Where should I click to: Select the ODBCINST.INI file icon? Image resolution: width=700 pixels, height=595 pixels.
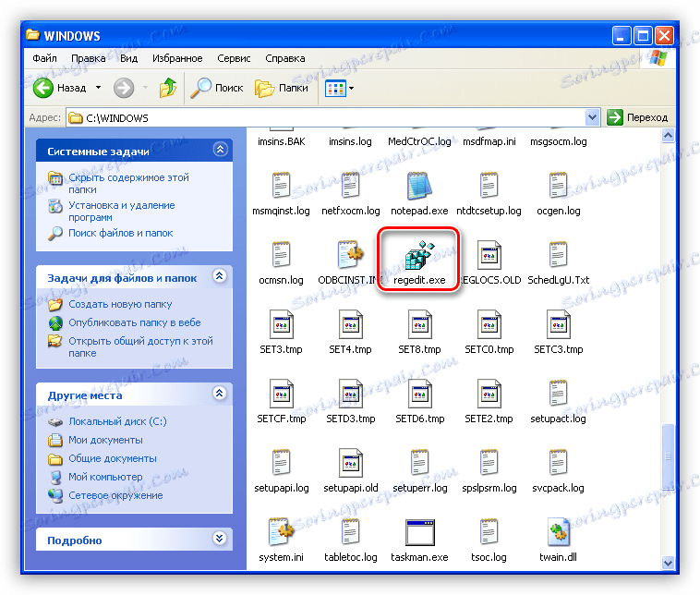coord(350,255)
